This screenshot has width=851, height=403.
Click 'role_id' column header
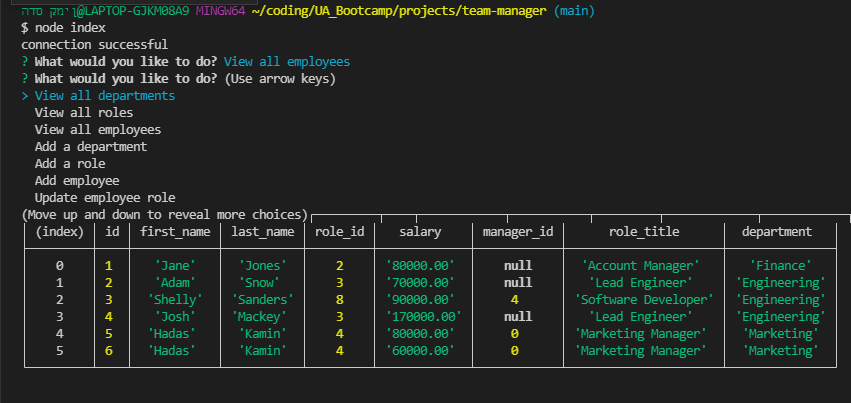pos(340,232)
